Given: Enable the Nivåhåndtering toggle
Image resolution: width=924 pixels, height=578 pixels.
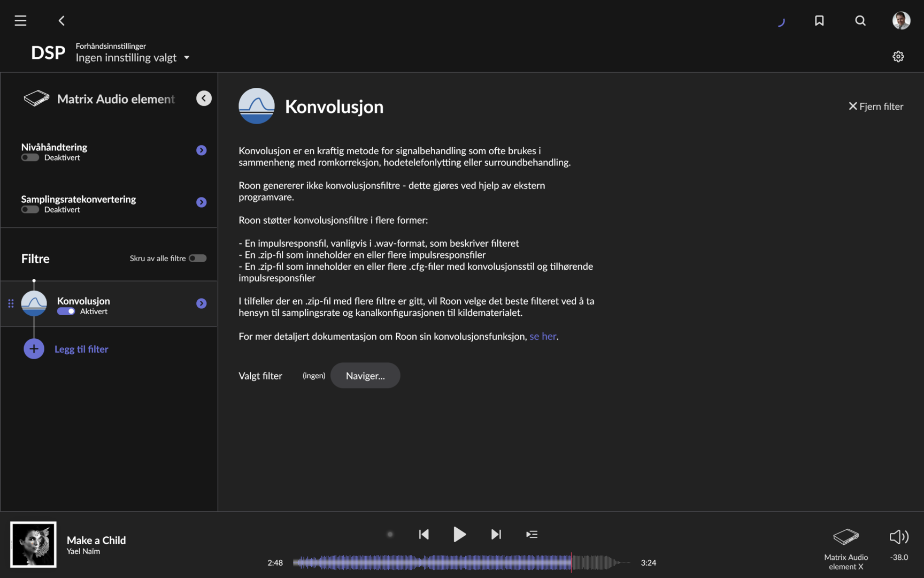Looking at the screenshot, I should pyautogui.click(x=30, y=158).
